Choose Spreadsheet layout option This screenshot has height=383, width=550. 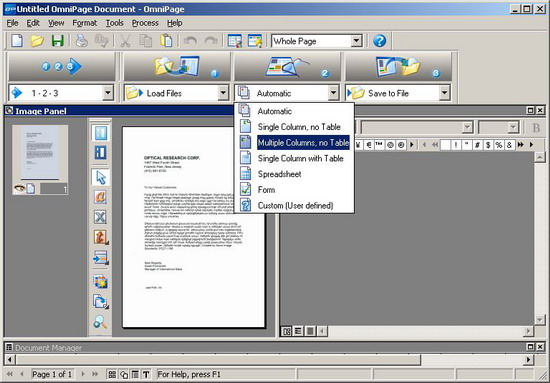point(294,174)
